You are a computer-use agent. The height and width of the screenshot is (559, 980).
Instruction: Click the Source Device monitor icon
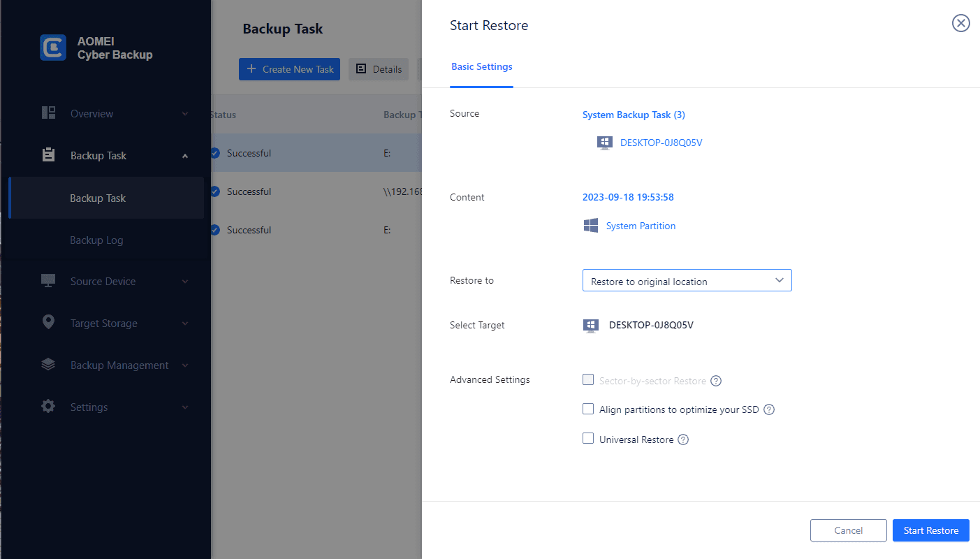pyautogui.click(x=48, y=281)
